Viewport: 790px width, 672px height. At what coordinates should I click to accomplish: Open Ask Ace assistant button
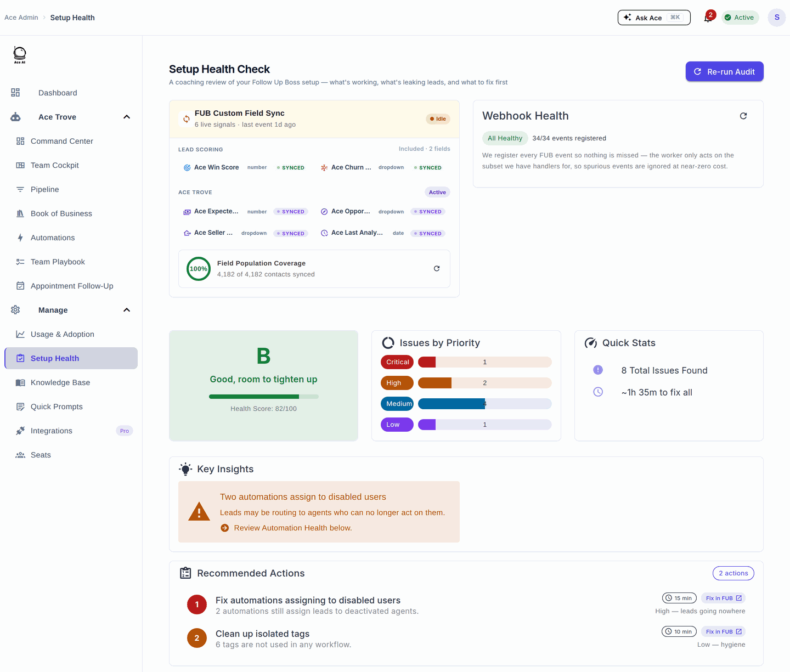click(654, 18)
